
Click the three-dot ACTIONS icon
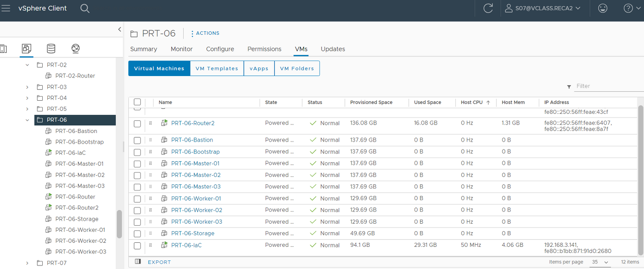point(192,34)
